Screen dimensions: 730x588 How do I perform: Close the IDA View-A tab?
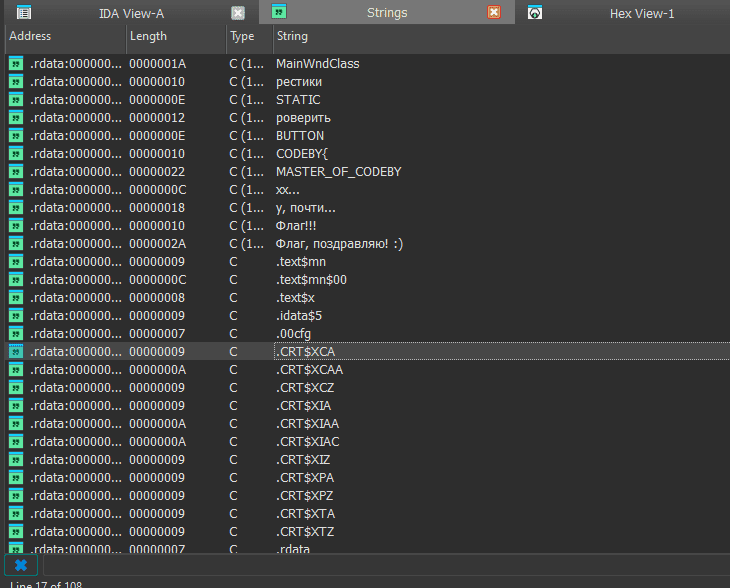(x=238, y=13)
